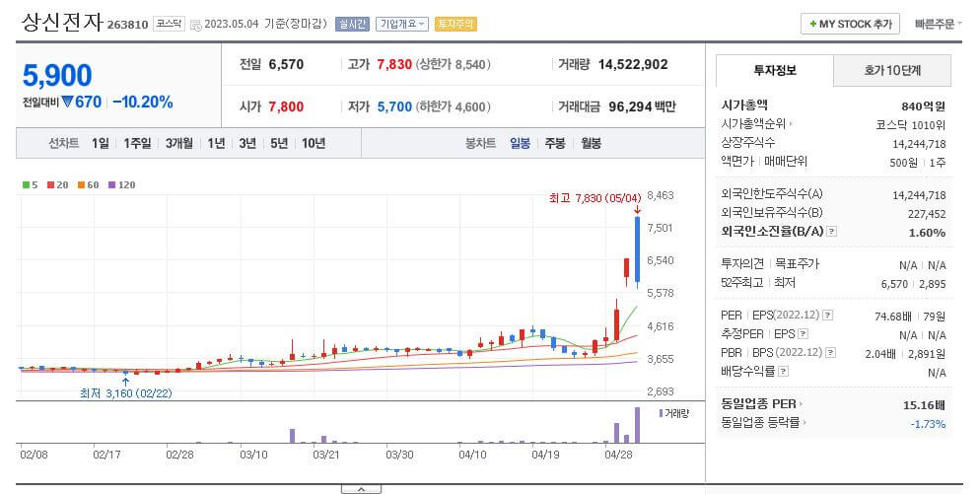Select the 10년 line chart
This screenshot has width=980, height=494.
tap(314, 143)
